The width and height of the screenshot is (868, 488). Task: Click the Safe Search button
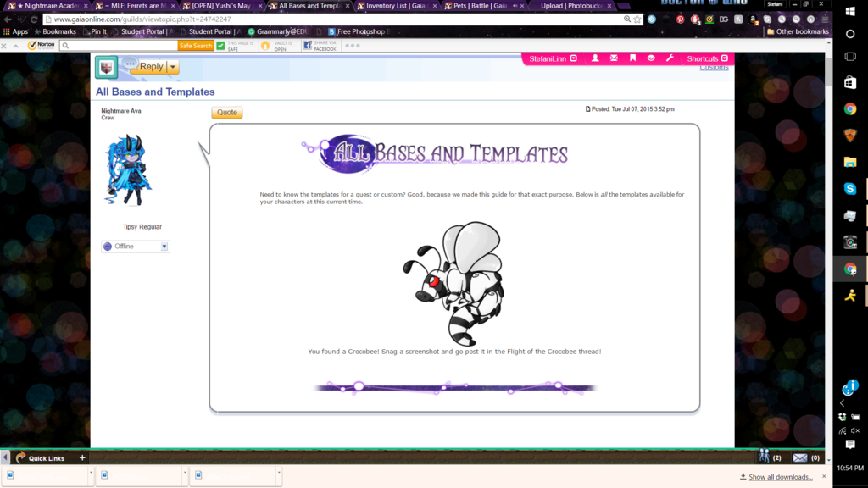point(195,46)
